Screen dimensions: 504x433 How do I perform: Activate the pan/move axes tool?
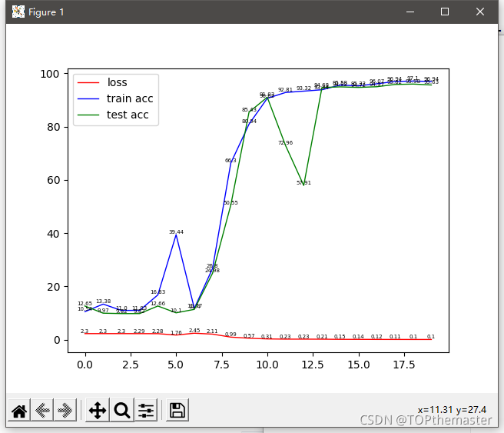(98, 410)
